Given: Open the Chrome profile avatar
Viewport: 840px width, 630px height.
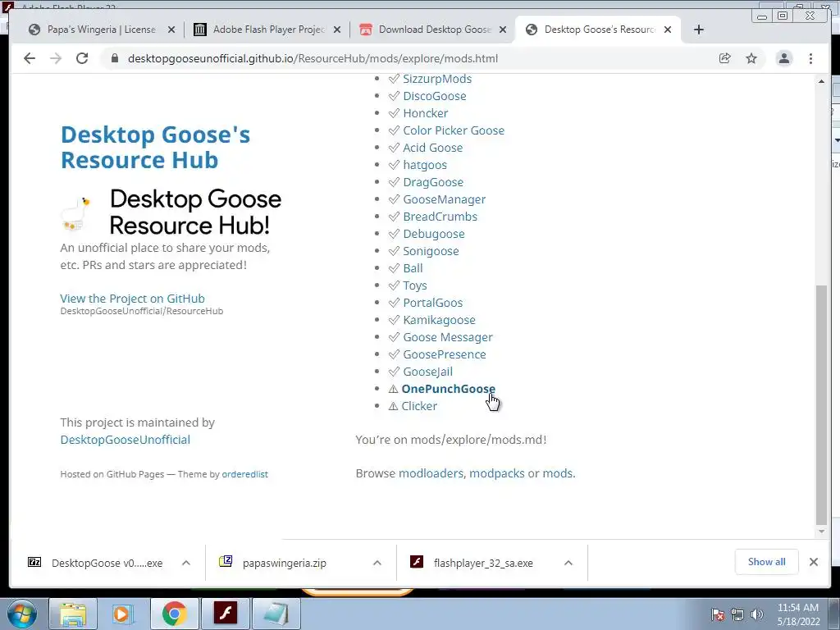Looking at the screenshot, I should [x=783, y=58].
